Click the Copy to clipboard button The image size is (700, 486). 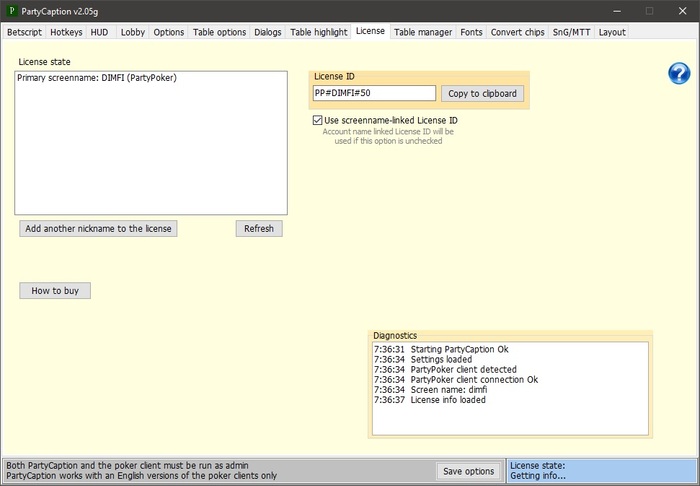pyautogui.click(x=482, y=93)
